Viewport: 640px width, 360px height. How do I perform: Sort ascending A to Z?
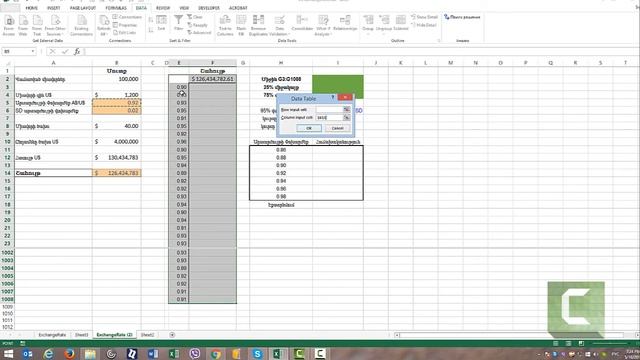pos(151,20)
